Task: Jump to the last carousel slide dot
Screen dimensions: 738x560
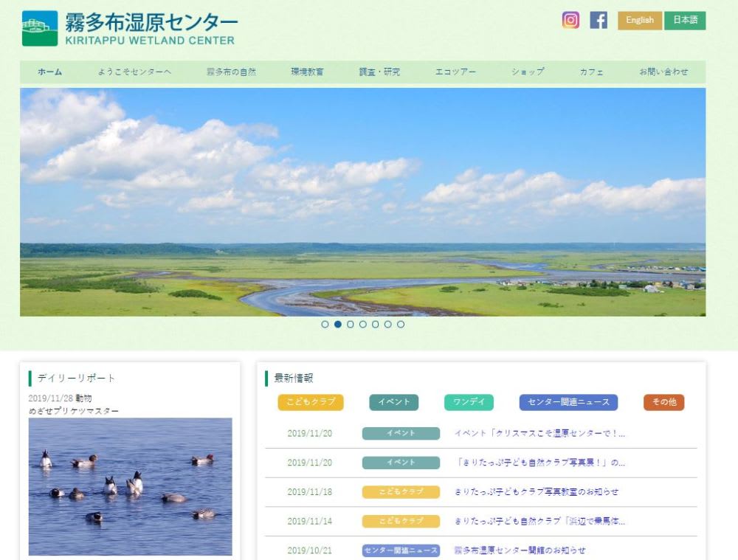Action: coord(401,324)
